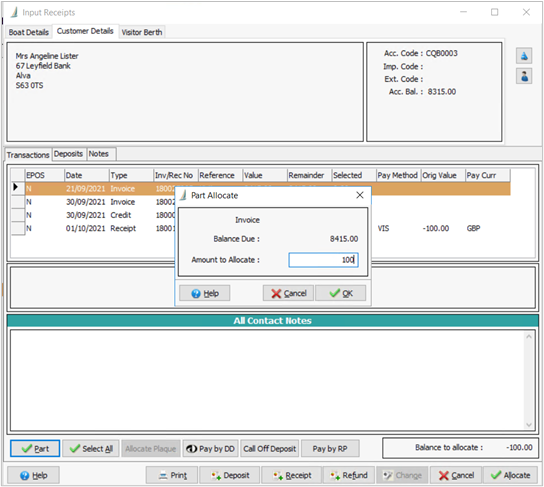The width and height of the screenshot is (544, 487).
Task: Open the Notes tab
Action: (x=99, y=154)
